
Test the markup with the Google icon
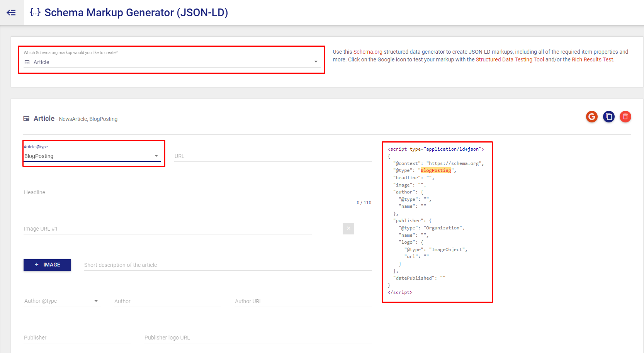591,116
